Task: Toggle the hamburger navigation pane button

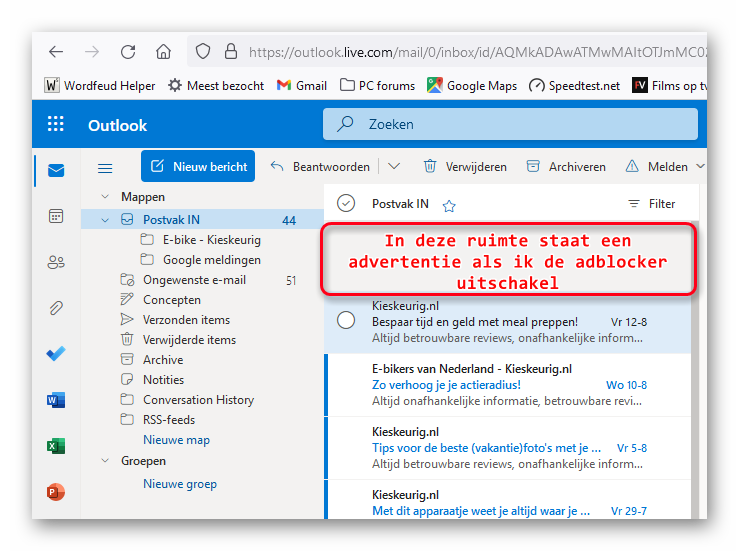Action: [105, 167]
